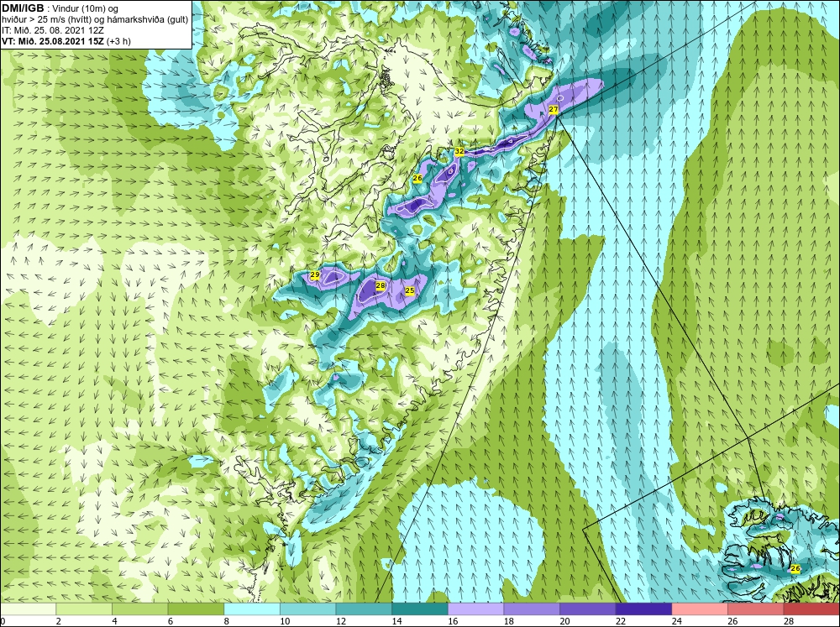Select the 'IT: Mið. 25. 08. 2021 12Z' line
This screenshot has width=840, height=627.
coord(52,30)
